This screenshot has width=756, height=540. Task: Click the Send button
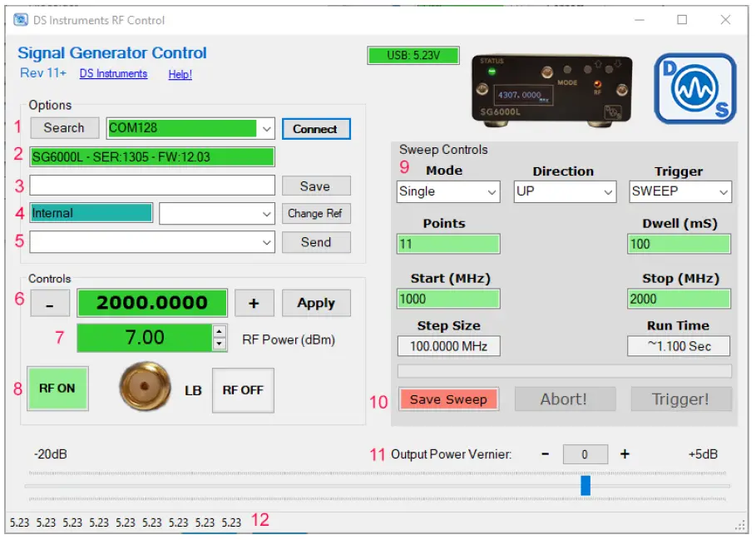coord(316,242)
